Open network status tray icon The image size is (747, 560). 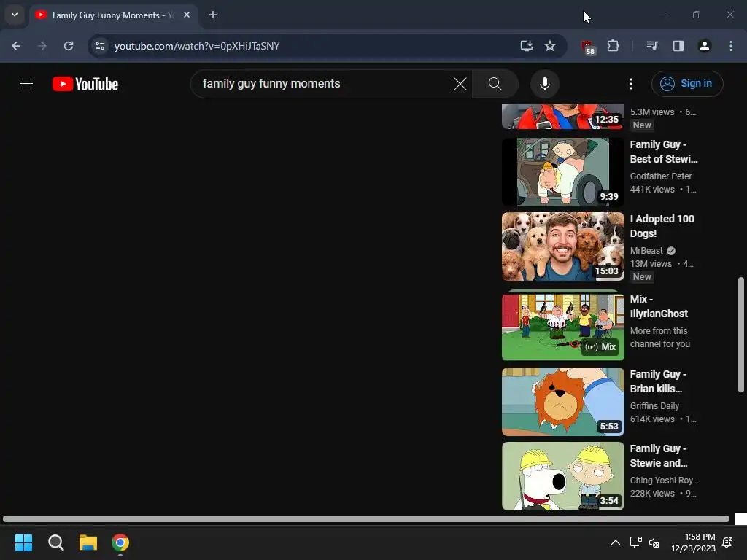point(635,542)
